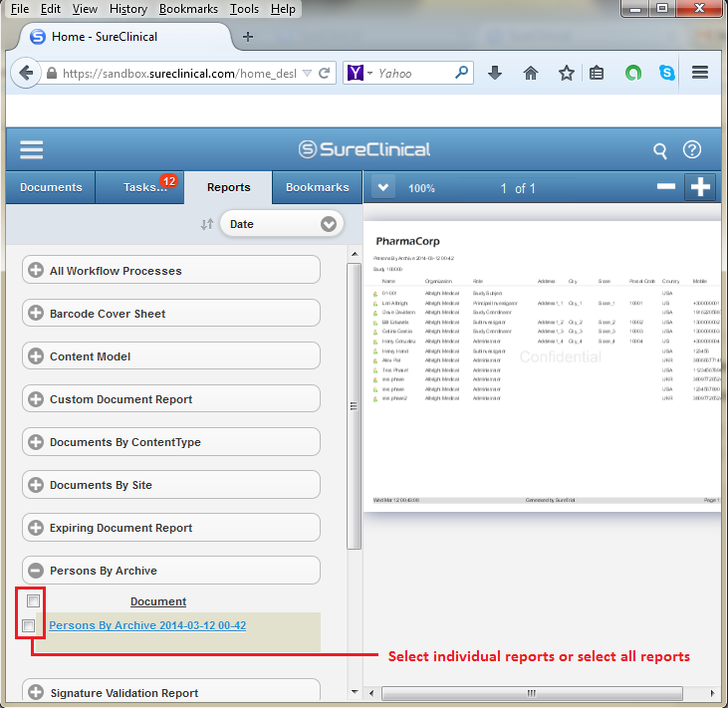This screenshot has width=728, height=708.
Task: Check the Persons By Archive 2014-03-12 checkbox
Action: [28, 625]
